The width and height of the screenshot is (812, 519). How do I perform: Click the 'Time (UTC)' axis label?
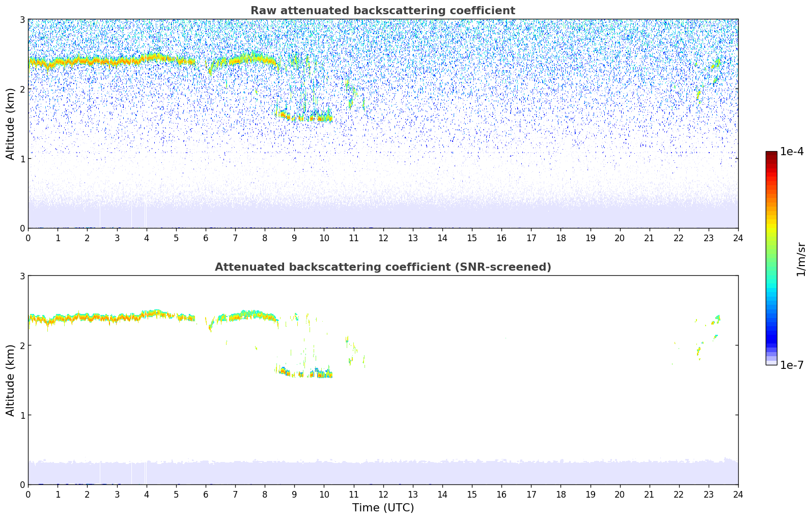point(383,507)
